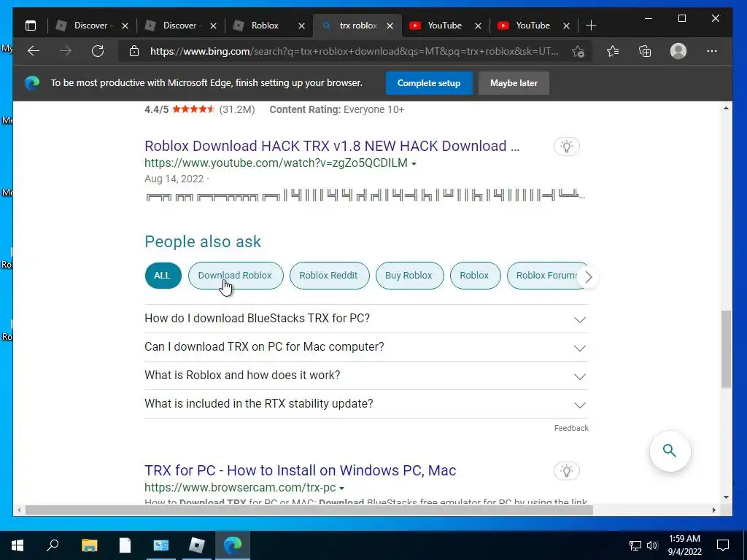Screen dimensions: 747x560
Task: Open the blank document taskbar icon
Action: coord(125,545)
